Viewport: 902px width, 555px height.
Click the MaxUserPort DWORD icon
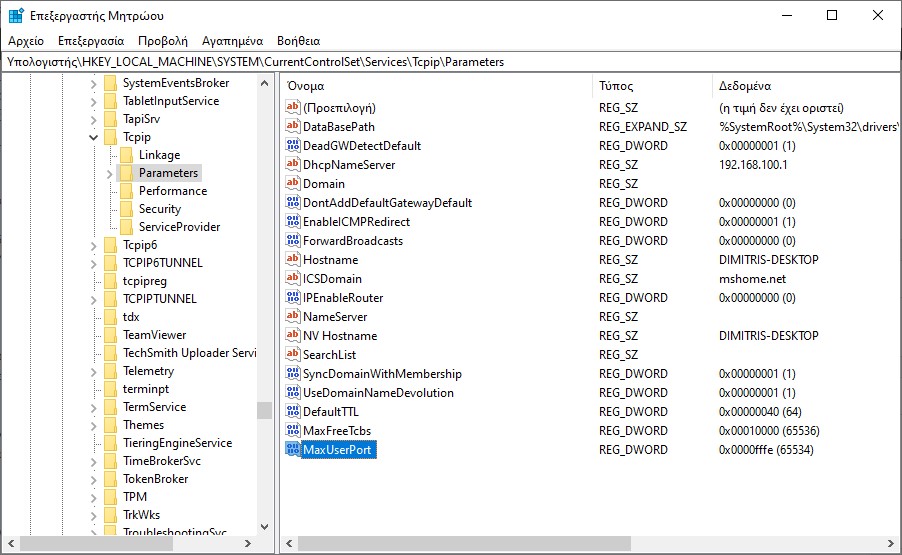click(293, 449)
